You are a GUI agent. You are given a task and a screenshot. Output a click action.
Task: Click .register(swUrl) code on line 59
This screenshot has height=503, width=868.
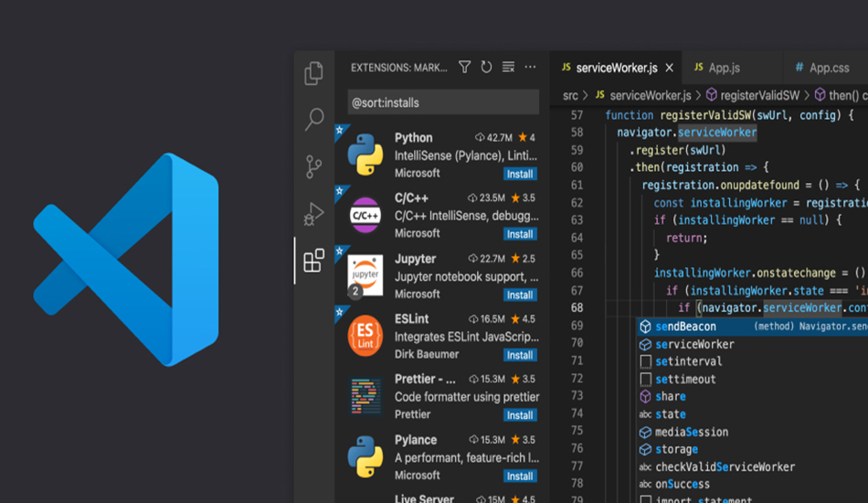[x=678, y=150]
